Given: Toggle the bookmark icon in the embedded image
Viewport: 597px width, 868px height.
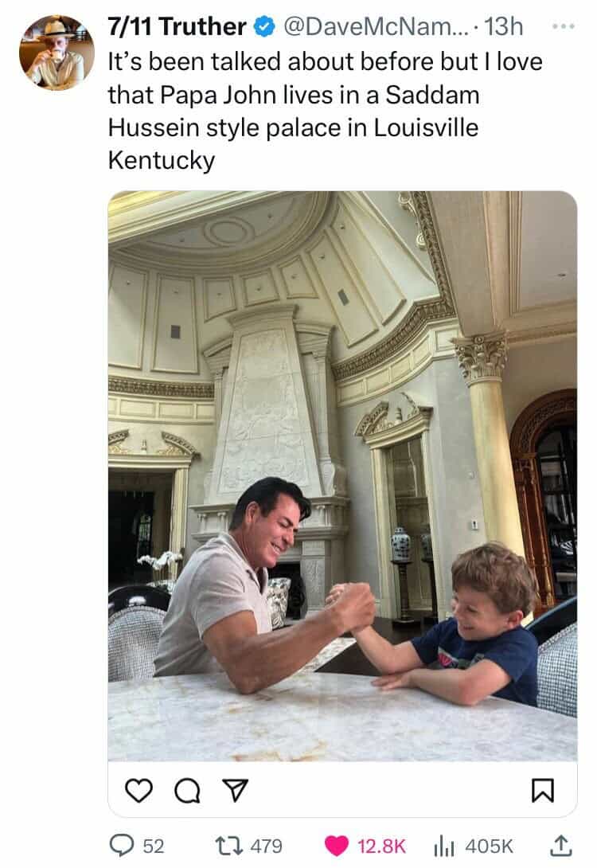Looking at the screenshot, I should (x=542, y=790).
